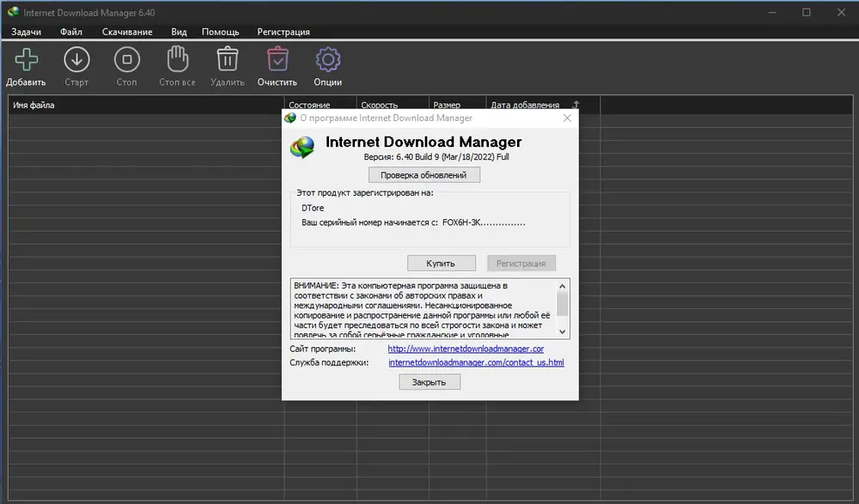Sort by the Имя файла column header

[146, 105]
